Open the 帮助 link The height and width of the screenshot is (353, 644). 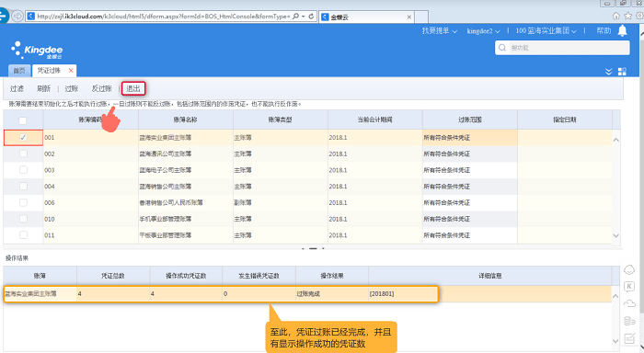coord(604,30)
